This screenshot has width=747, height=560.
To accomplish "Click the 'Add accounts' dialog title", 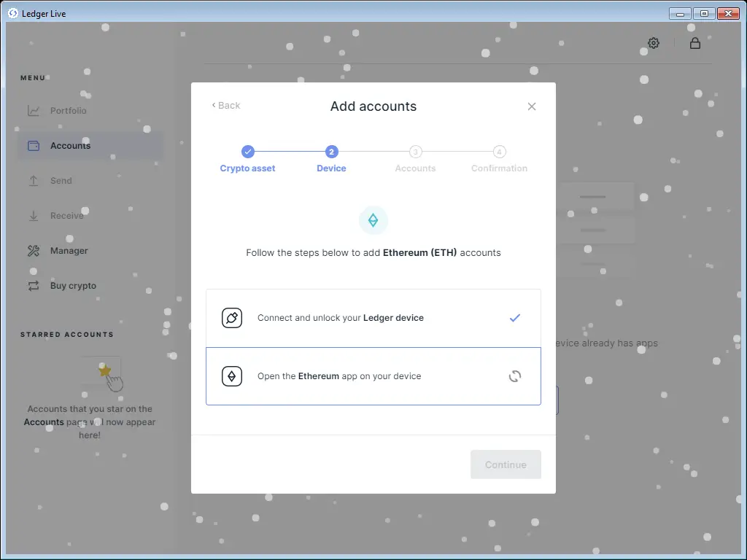I will coord(373,106).
